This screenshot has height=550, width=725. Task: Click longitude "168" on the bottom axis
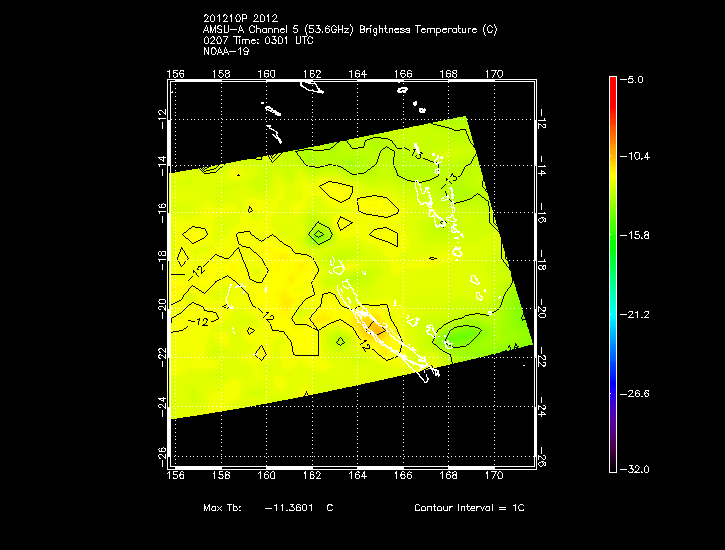448,475
